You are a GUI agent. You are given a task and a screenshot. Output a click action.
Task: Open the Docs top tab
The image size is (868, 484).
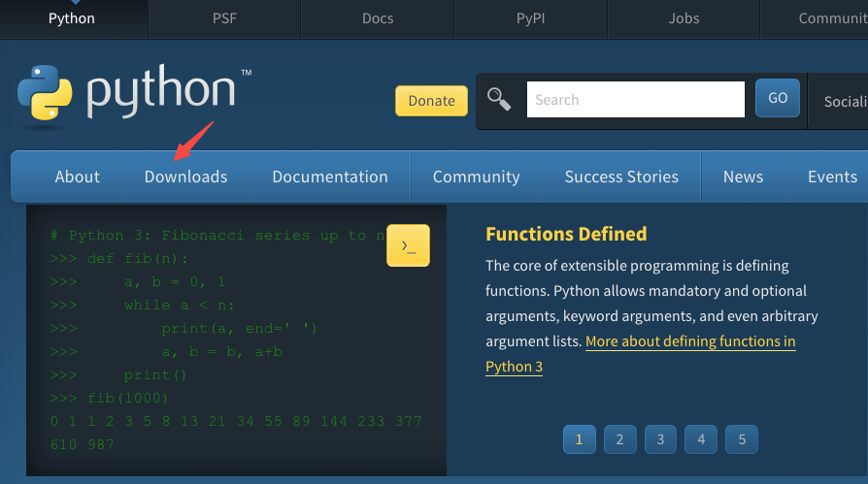(x=378, y=18)
